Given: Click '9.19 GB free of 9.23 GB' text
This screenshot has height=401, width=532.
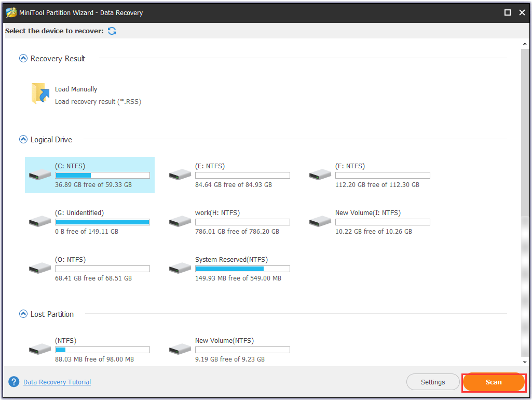Looking at the screenshot, I should click(230, 359).
